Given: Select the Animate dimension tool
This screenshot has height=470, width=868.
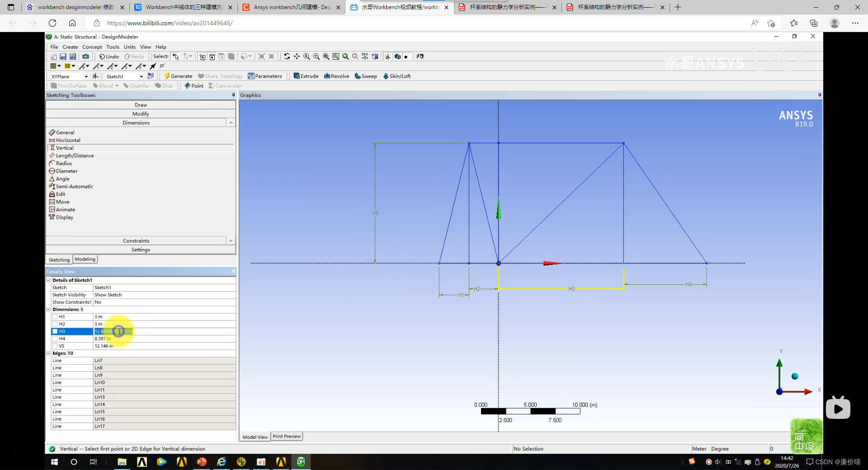Looking at the screenshot, I should click(x=62, y=209).
